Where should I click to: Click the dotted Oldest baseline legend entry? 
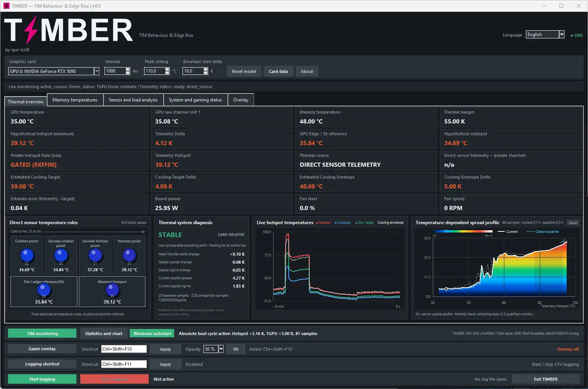543,231
